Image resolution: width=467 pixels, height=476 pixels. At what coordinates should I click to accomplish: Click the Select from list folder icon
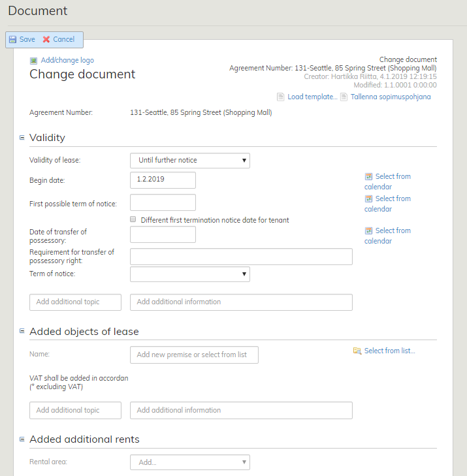tap(357, 351)
